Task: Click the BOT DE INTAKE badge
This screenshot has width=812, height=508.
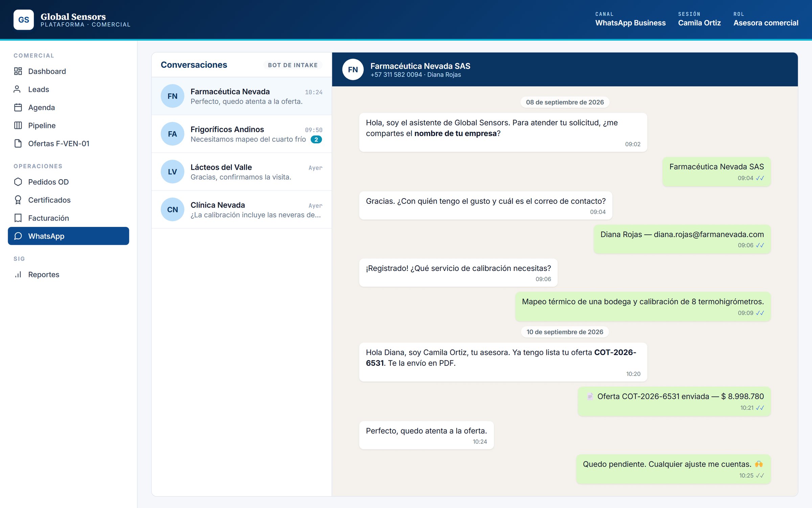Action: (293, 65)
